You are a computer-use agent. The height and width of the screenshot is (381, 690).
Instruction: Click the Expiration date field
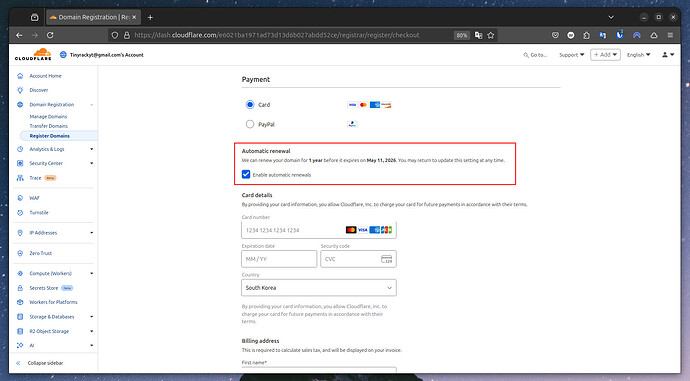click(x=279, y=259)
